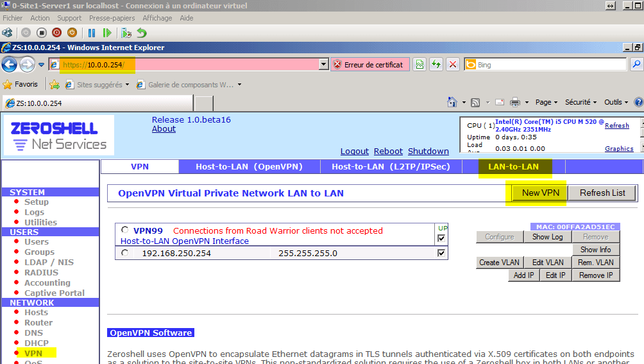Click the search magnifier icon
The image size is (644, 364).
(636, 64)
